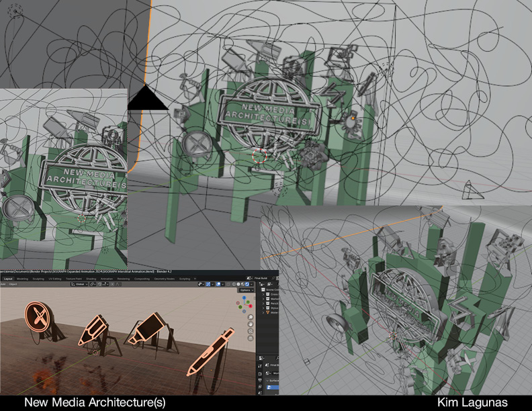Open the Texture Paint workspace tab
The width and height of the screenshot is (532, 411).
click(74, 279)
